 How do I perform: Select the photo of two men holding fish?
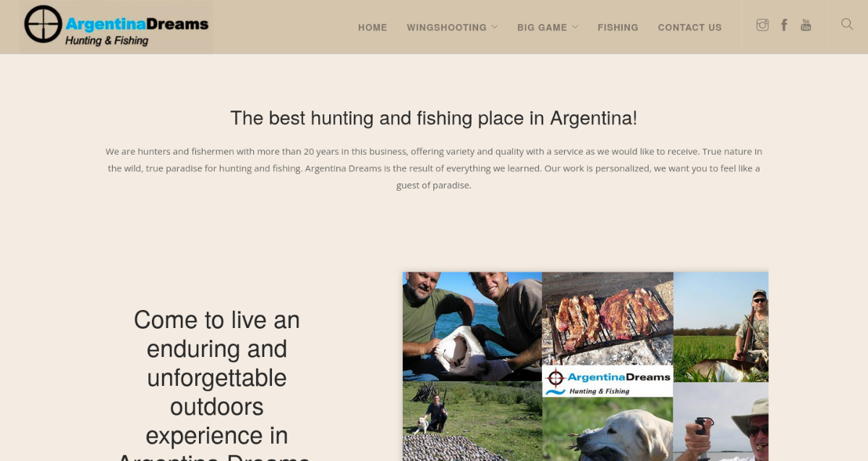click(x=472, y=327)
